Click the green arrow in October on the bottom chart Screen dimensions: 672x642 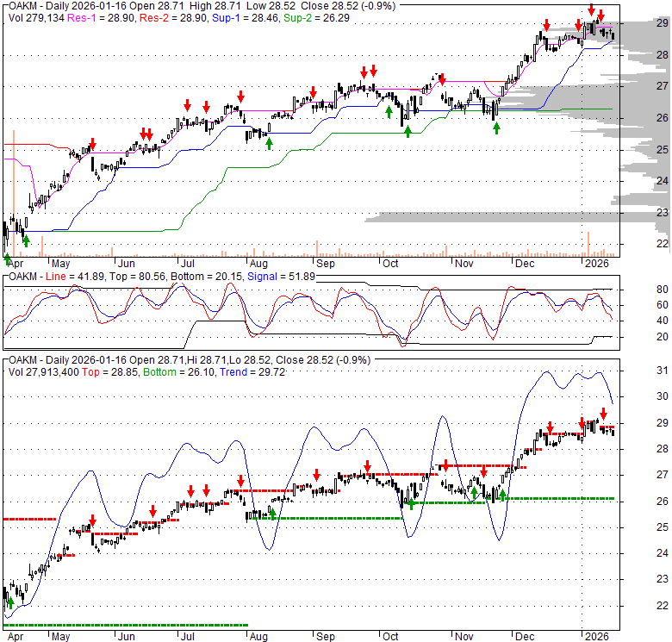click(x=411, y=503)
